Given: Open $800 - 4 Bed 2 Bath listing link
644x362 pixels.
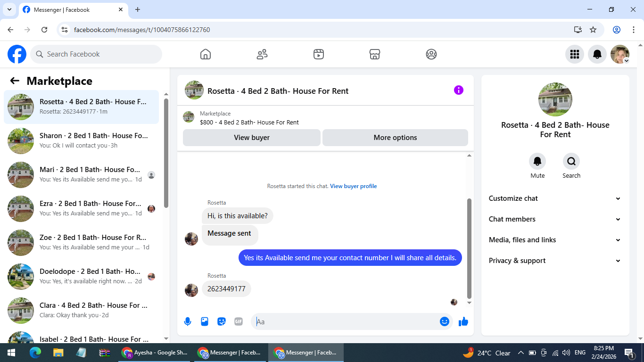Looking at the screenshot, I should (x=249, y=122).
